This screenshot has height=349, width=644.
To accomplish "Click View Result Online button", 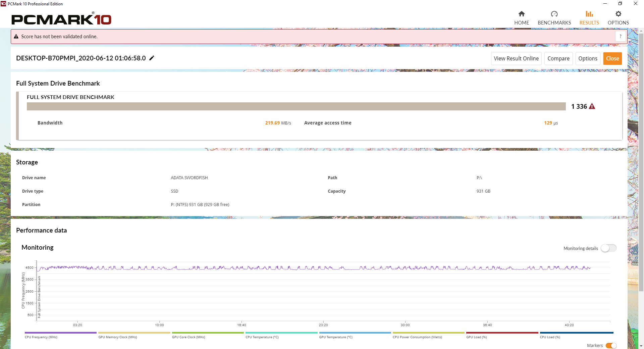I will coord(516,58).
